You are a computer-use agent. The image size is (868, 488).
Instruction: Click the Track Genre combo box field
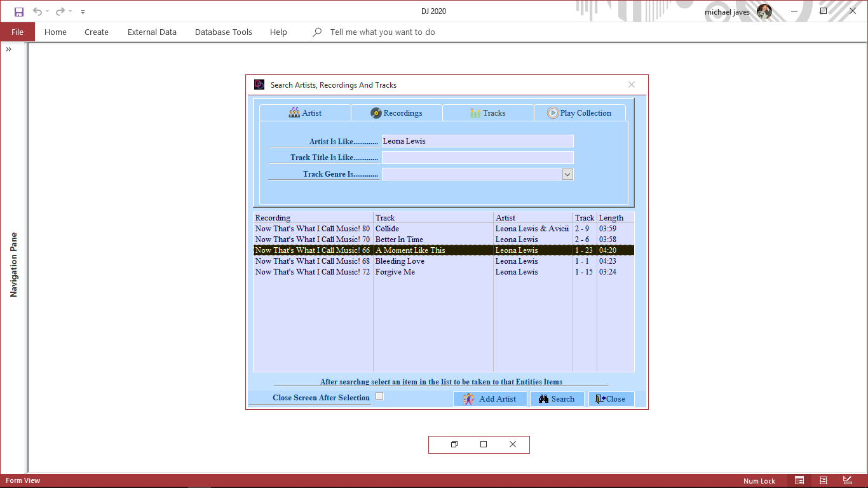[472, 174]
